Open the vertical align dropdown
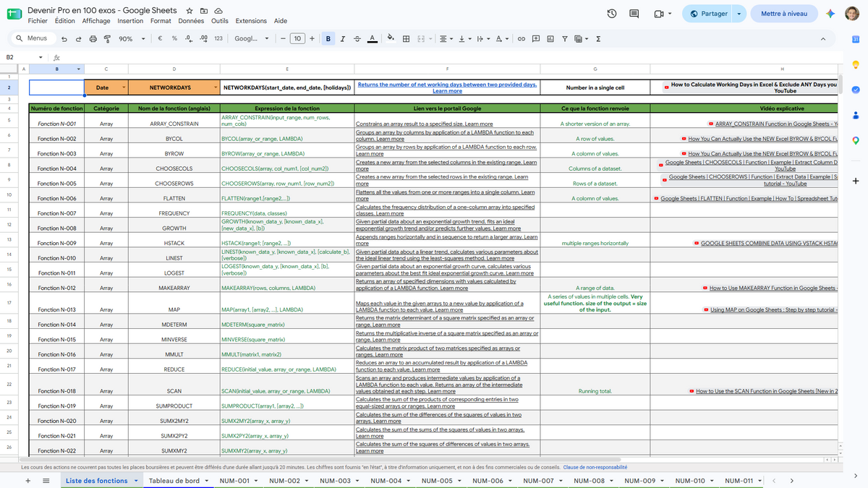 (466, 39)
